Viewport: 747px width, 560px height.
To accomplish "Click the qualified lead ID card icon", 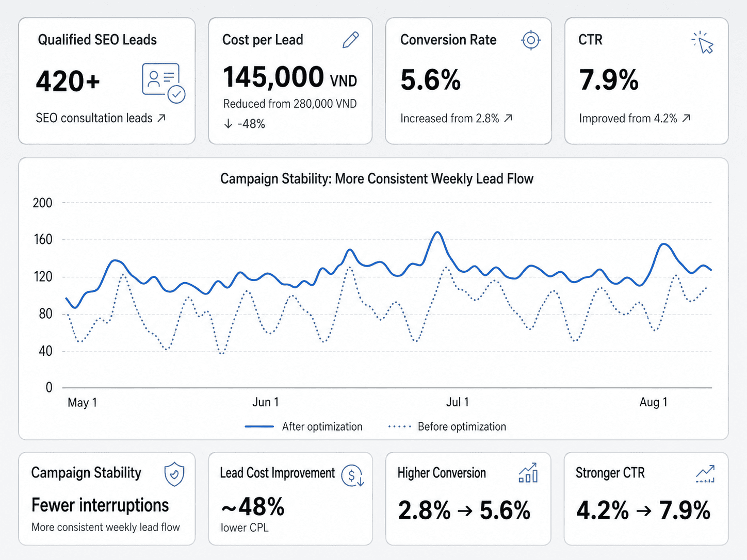I will pyautogui.click(x=164, y=83).
